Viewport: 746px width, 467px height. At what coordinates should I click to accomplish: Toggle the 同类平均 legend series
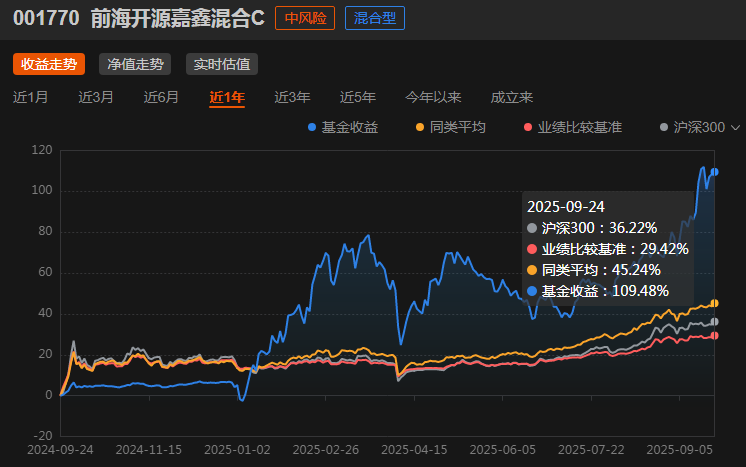(x=451, y=127)
